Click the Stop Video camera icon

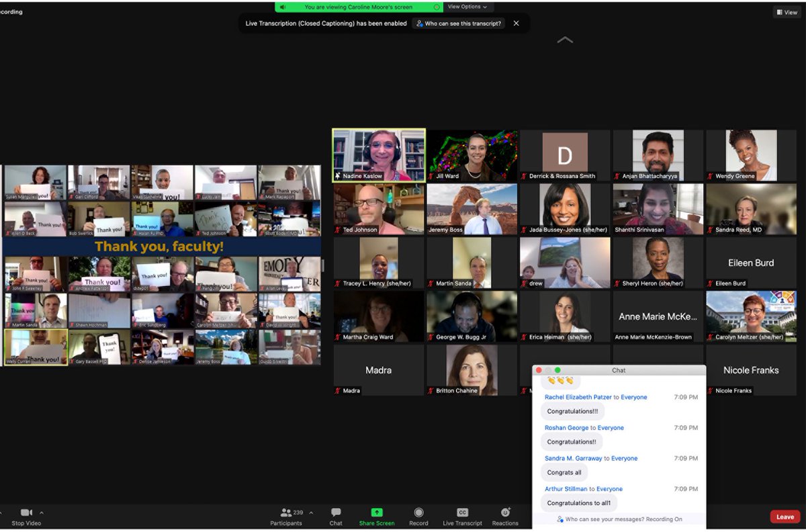click(x=27, y=513)
